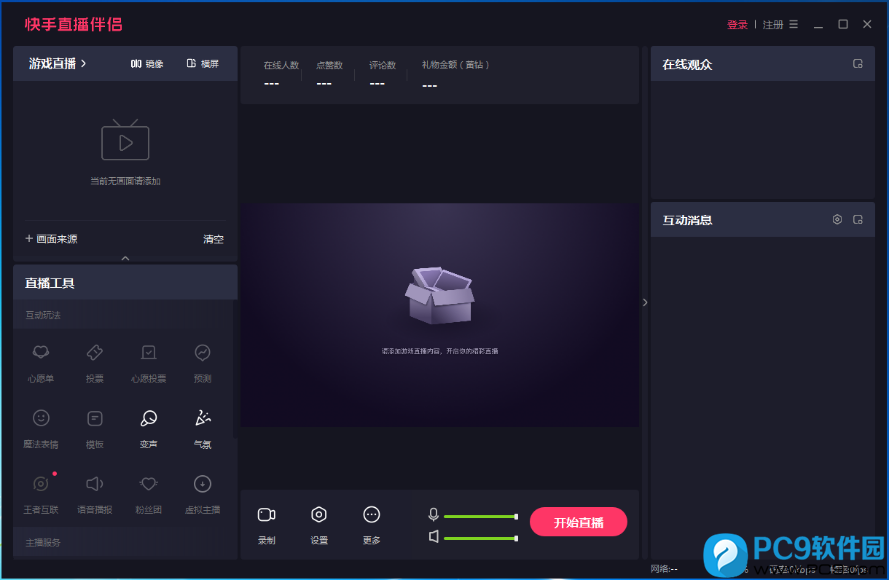Viewport: 889px width, 580px height.
Task: Toggle 横屏 landscape orientation
Action: point(203,63)
